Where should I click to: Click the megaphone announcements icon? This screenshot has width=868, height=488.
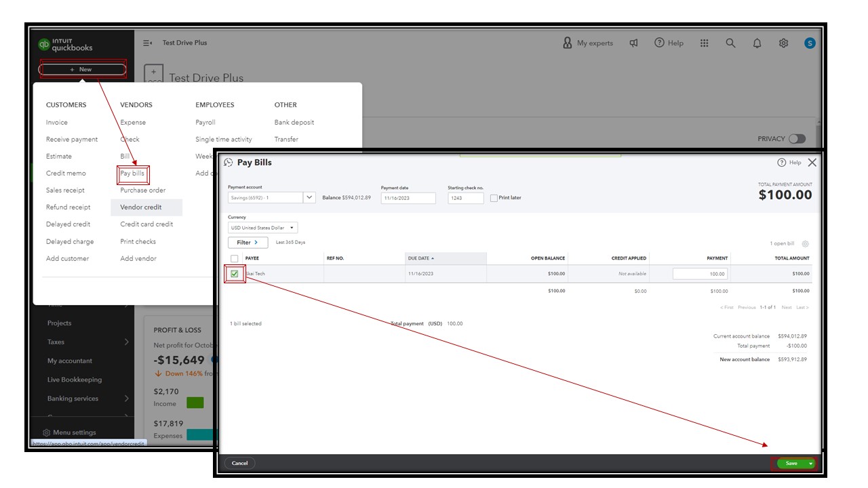tap(633, 43)
